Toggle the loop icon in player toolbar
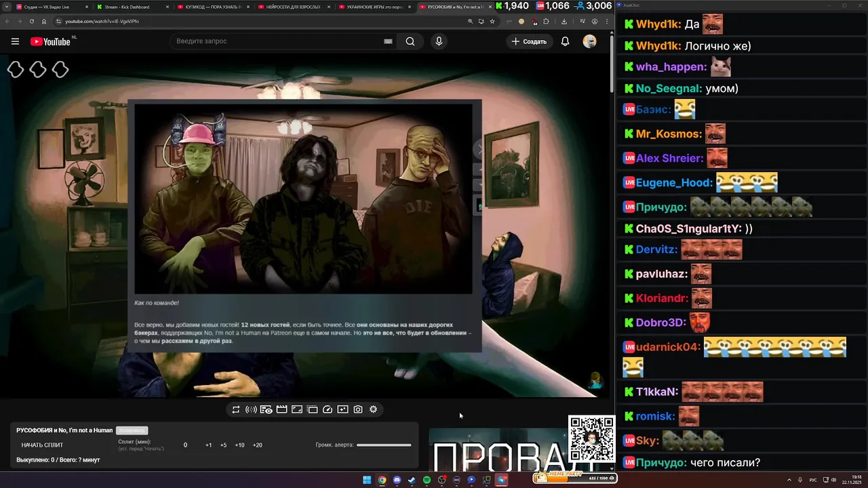This screenshot has width=868, height=488. tap(235, 409)
